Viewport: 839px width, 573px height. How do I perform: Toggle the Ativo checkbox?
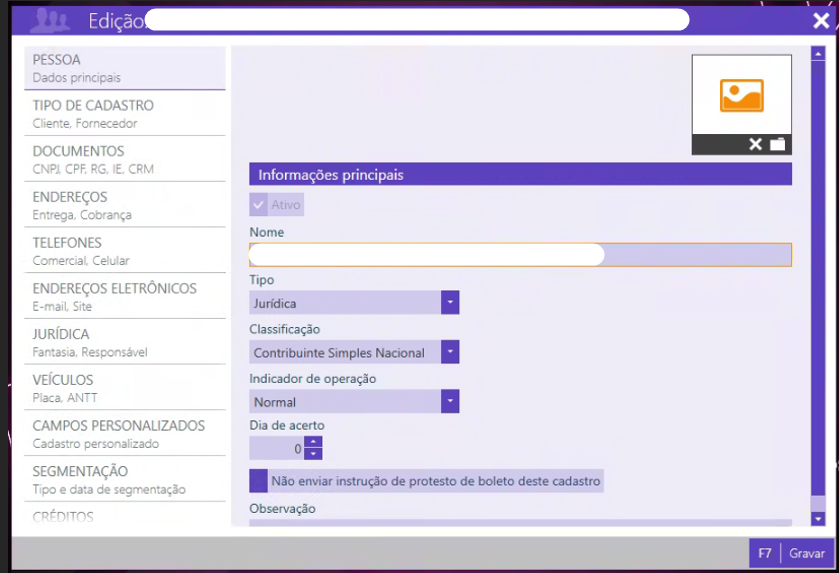pyautogui.click(x=259, y=205)
